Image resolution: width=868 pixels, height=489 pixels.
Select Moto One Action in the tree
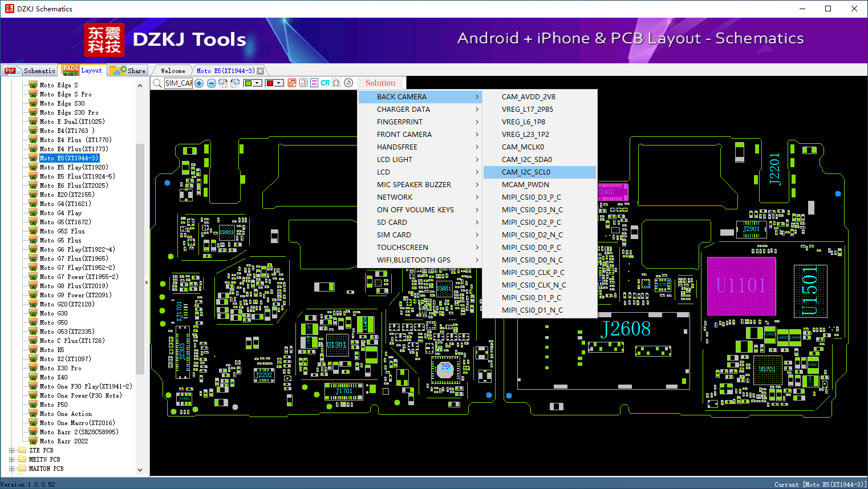[66, 414]
